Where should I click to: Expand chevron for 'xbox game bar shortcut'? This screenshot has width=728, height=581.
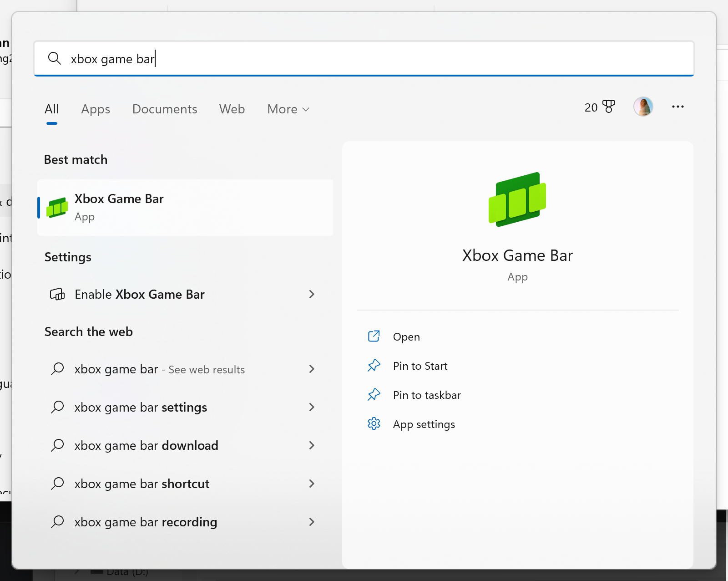[x=312, y=484]
